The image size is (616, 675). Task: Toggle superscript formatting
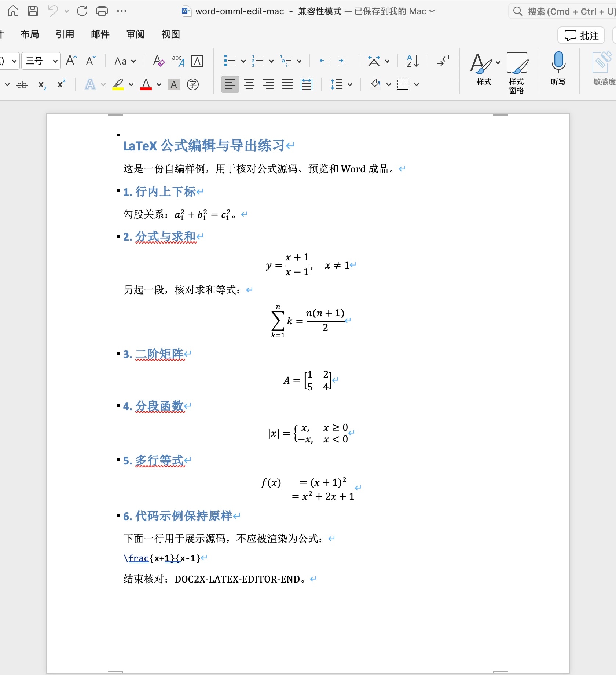[x=61, y=84]
